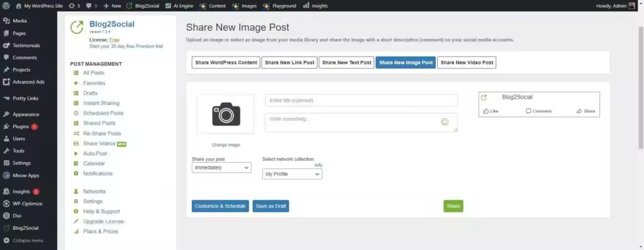Viewport: 644px width, 250px height.
Task: Open Drafts in Blog2Social menu
Action: pyautogui.click(x=91, y=93)
